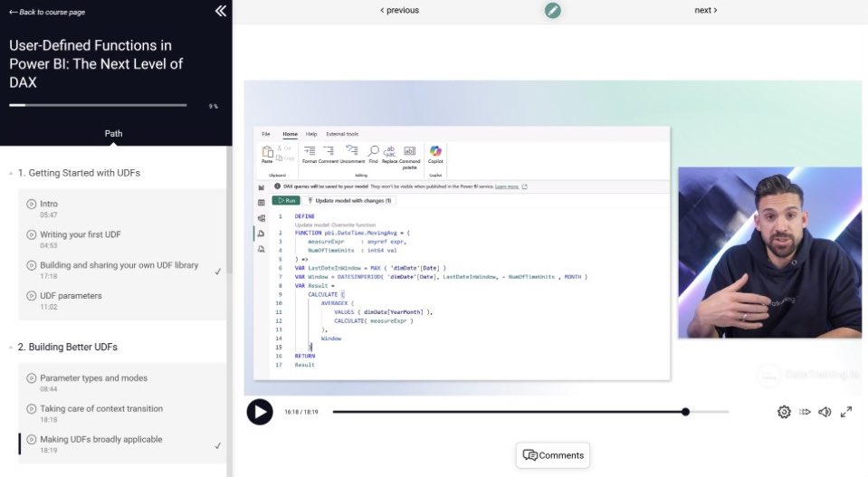Screen dimensions: 868x477
Task: Go back to course page
Action: point(47,12)
